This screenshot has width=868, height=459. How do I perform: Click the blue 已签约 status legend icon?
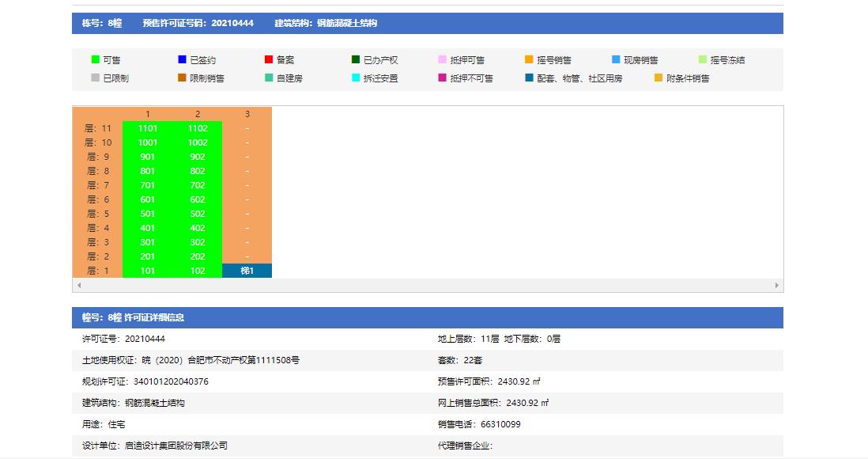(x=183, y=60)
